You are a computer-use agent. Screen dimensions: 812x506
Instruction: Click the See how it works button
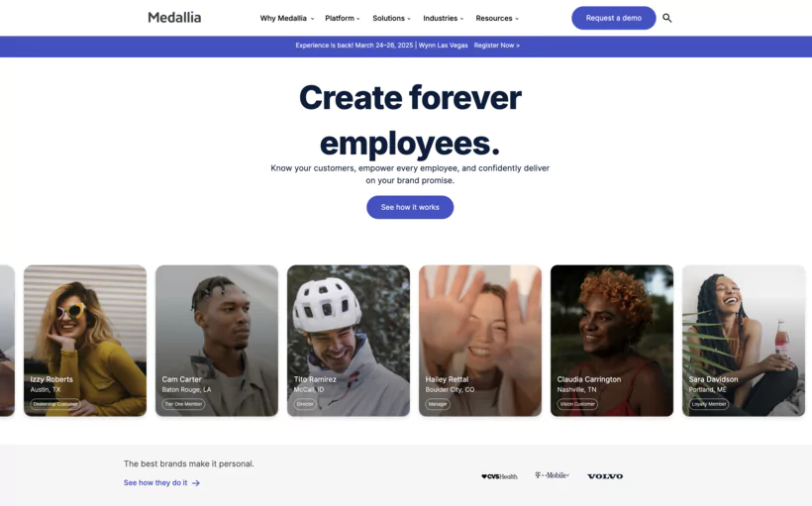[x=410, y=207]
